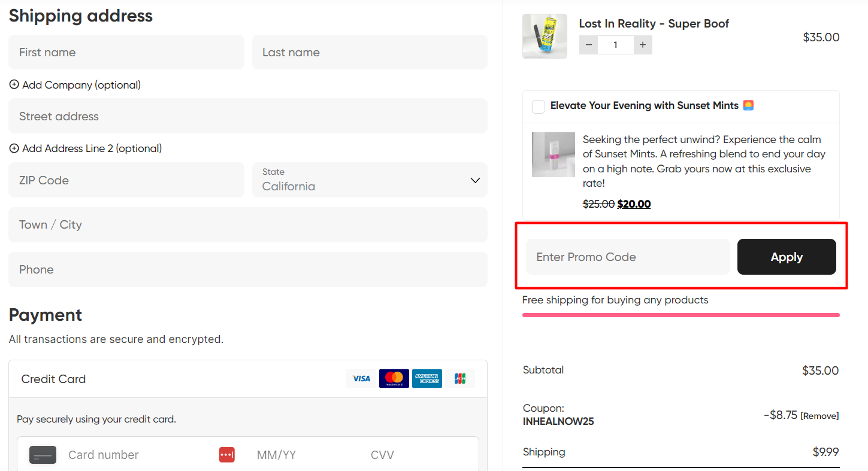Click the Phone field

coord(248,269)
